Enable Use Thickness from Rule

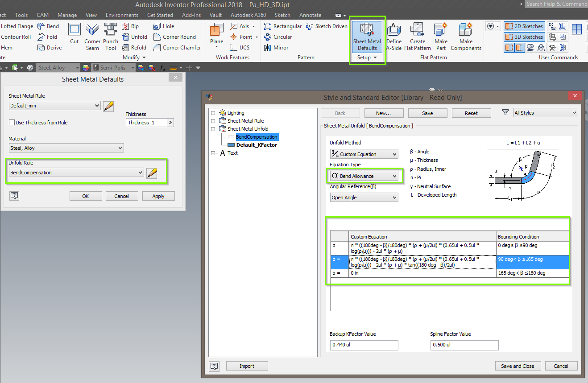click(x=12, y=123)
